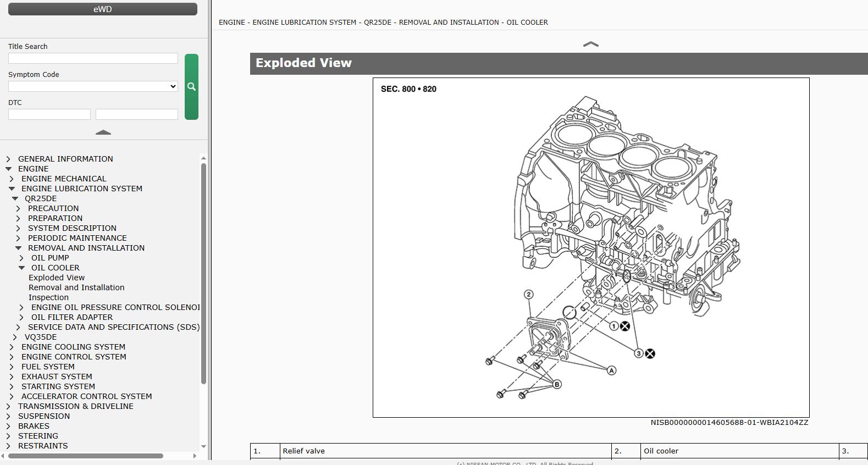Select the ENGINE COOLING SYSTEM label
This screenshot has height=465, width=868.
coord(73,347)
